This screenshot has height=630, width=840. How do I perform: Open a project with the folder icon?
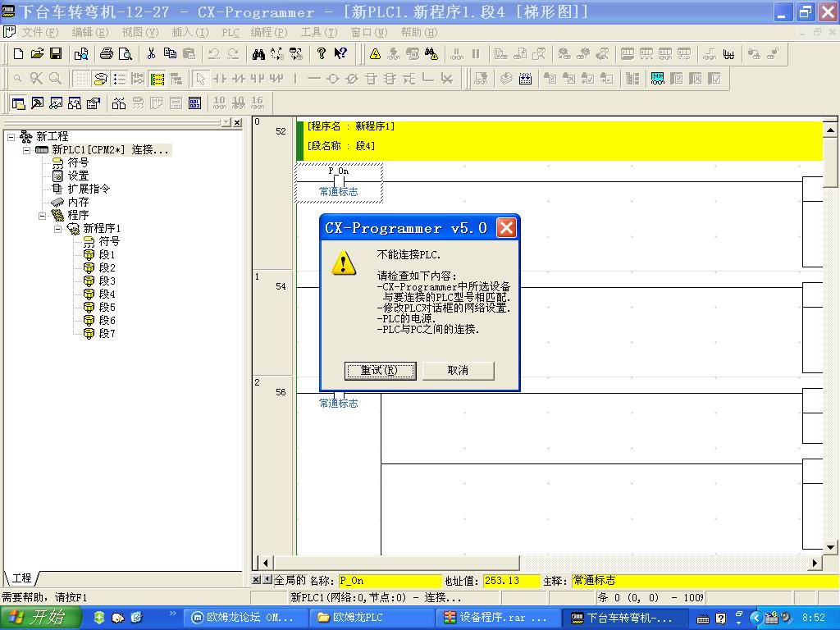(37, 53)
